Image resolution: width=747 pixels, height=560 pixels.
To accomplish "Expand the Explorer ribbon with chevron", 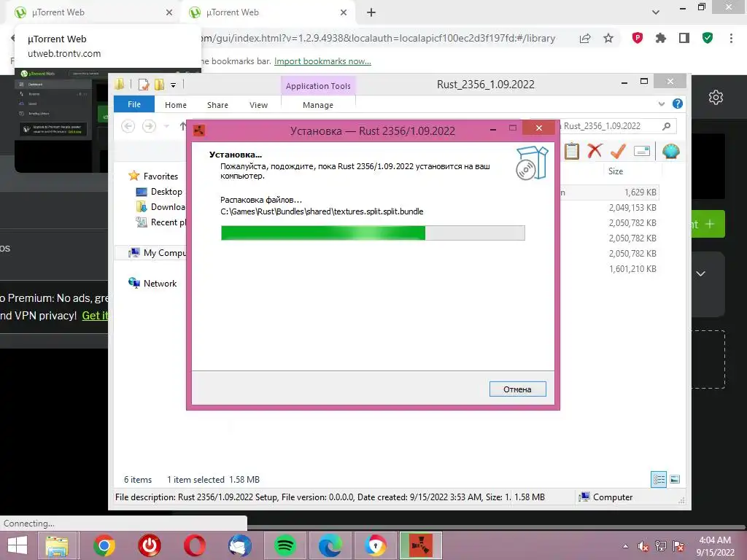I will [661, 104].
